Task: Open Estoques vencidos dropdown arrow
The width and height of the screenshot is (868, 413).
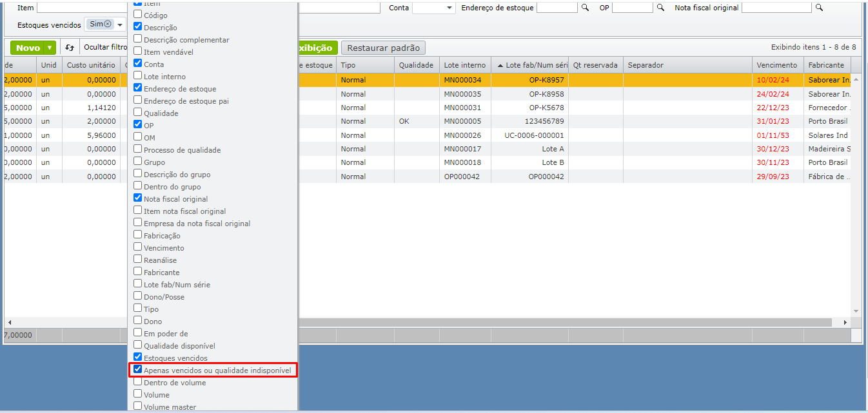Action: tap(120, 24)
